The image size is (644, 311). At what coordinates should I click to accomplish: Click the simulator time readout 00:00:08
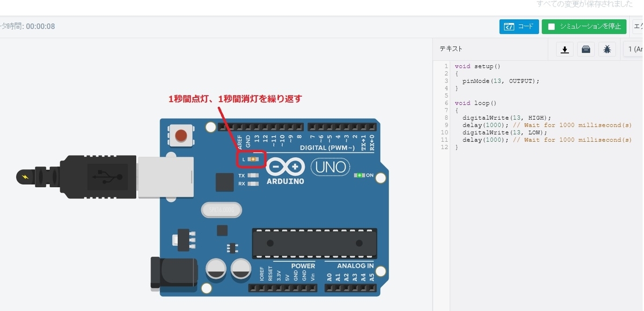(40, 26)
